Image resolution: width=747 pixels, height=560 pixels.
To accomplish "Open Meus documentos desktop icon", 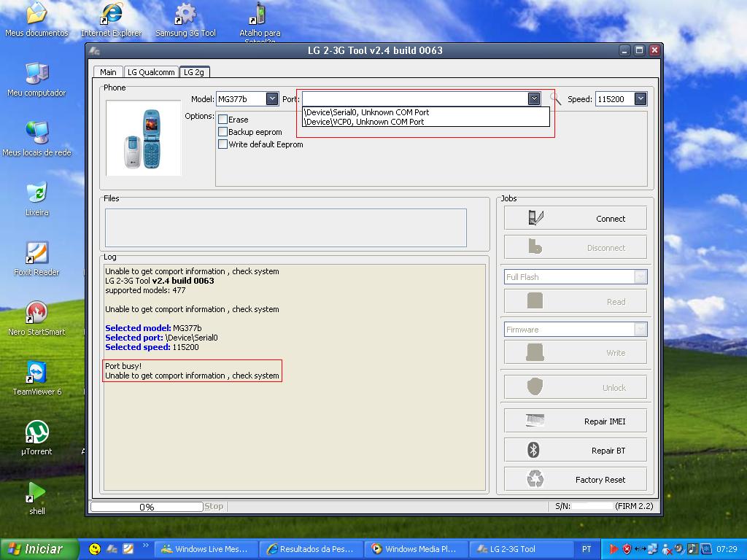I will (36, 19).
